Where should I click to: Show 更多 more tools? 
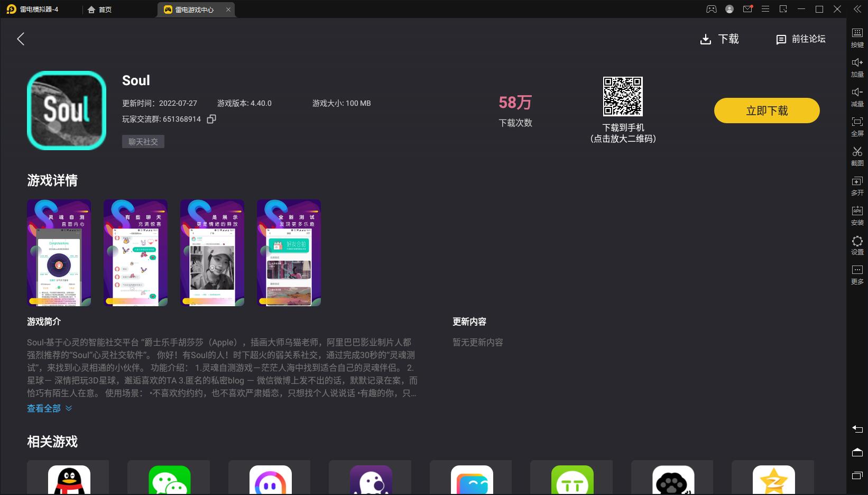click(x=857, y=274)
